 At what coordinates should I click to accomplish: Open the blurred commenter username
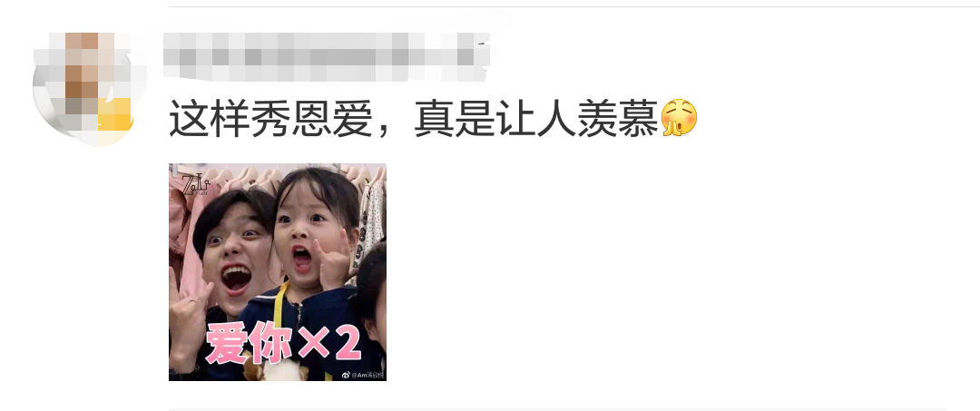tap(327, 56)
